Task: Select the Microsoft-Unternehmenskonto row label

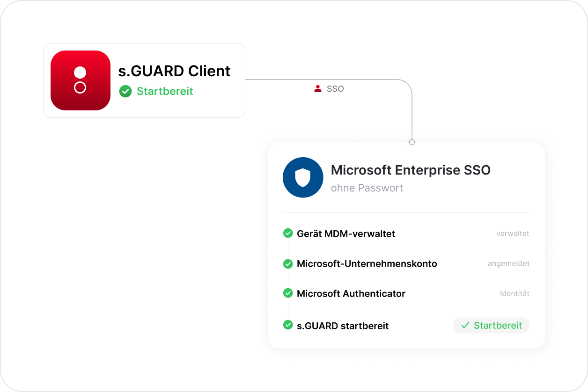Action: pyautogui.click(x=367, y=264)
